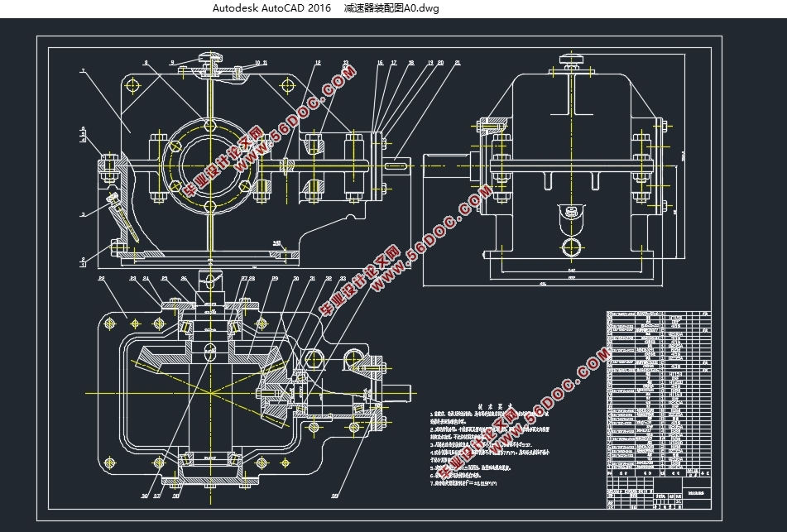The height and width of the screenshot is (532, 787).
Task: Select part label 7 in front view
Action: click(83, 71)
